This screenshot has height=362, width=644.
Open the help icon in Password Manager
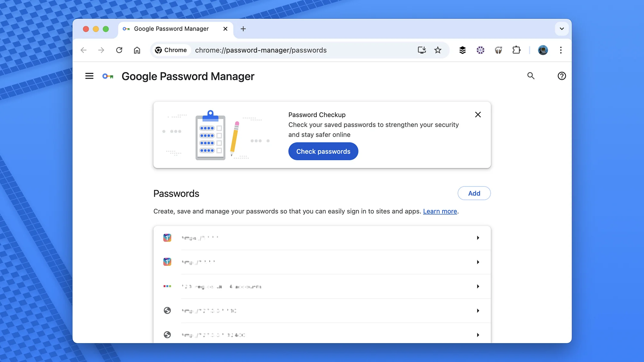click(x=562, y=76)
